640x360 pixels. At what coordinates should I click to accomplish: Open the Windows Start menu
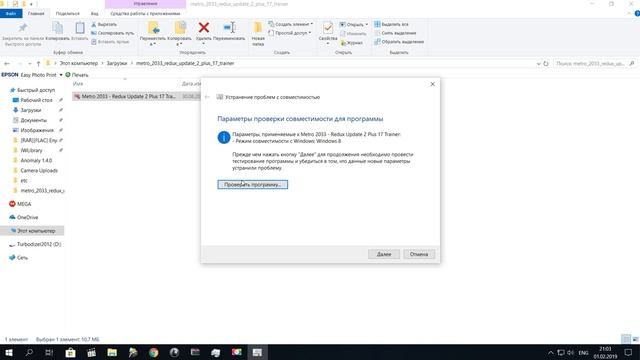click(x=9, y=352)
